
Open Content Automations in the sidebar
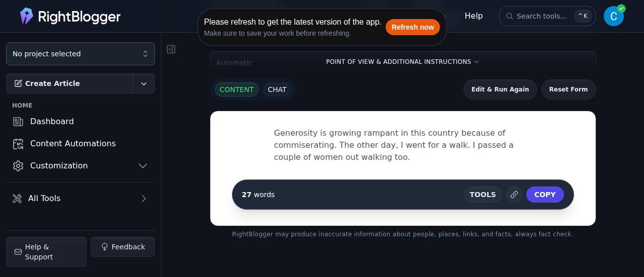coord(72,143)
